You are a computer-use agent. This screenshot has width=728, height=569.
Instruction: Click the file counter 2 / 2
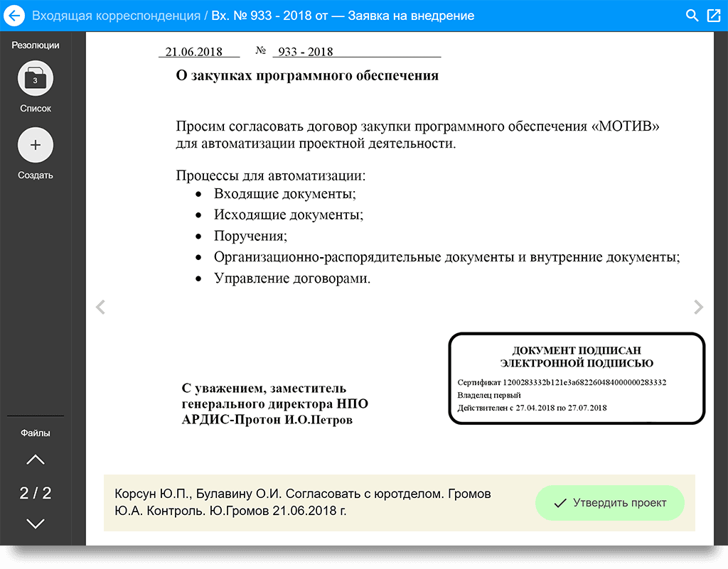click(36, 492)
